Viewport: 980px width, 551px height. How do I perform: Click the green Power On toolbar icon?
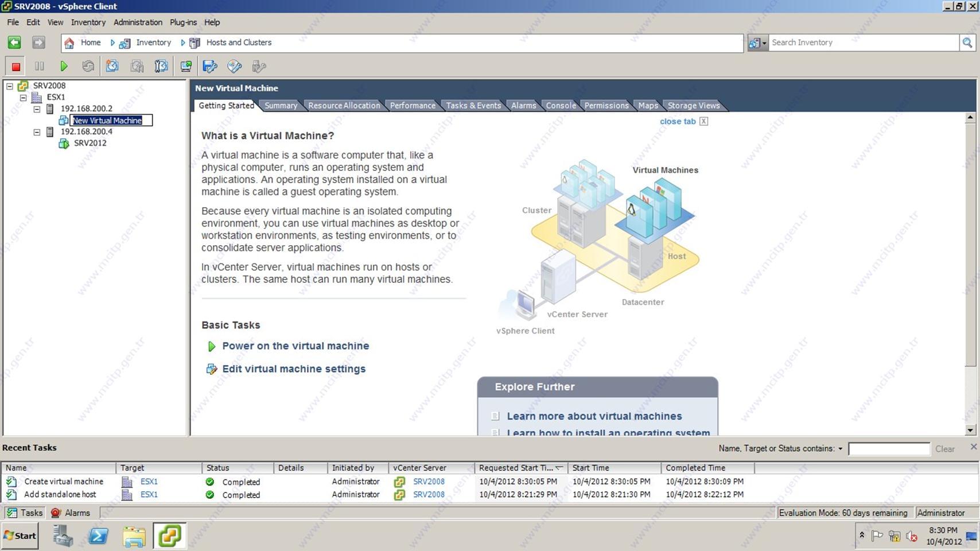[x=64, y=67]
